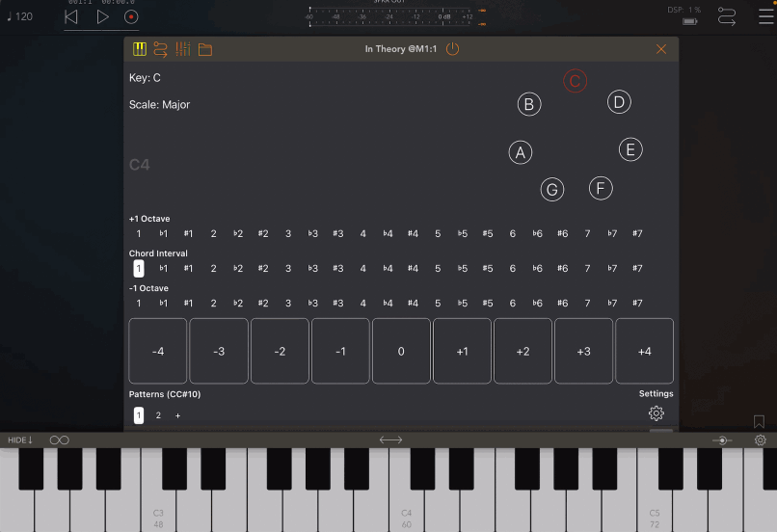
Task: Open the routing icon in the top bar
Action: point(727,16)
